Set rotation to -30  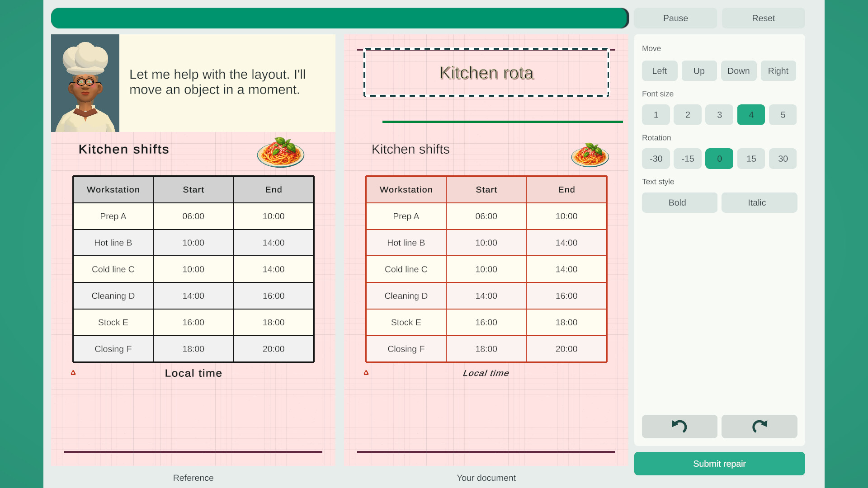tap(656, 159)
